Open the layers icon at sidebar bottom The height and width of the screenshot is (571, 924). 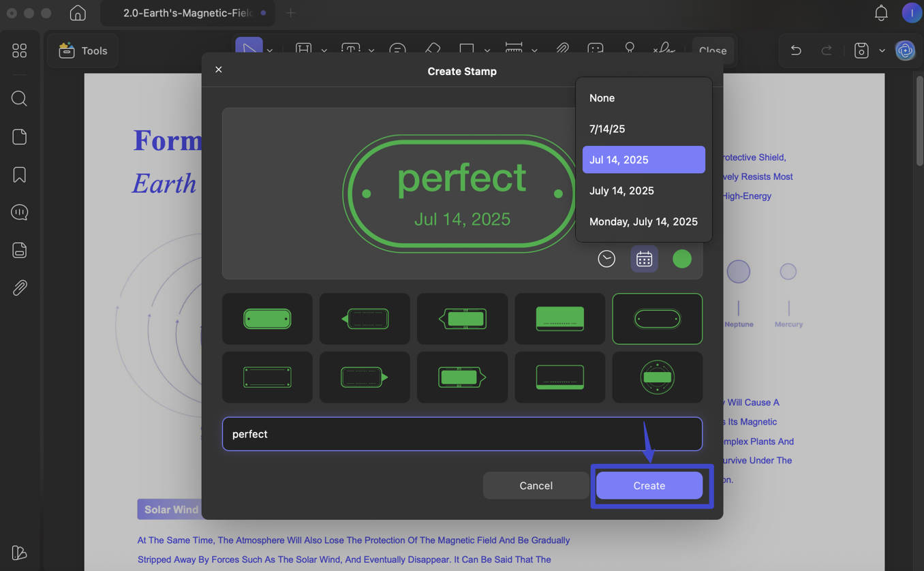[x=20, y=553]
